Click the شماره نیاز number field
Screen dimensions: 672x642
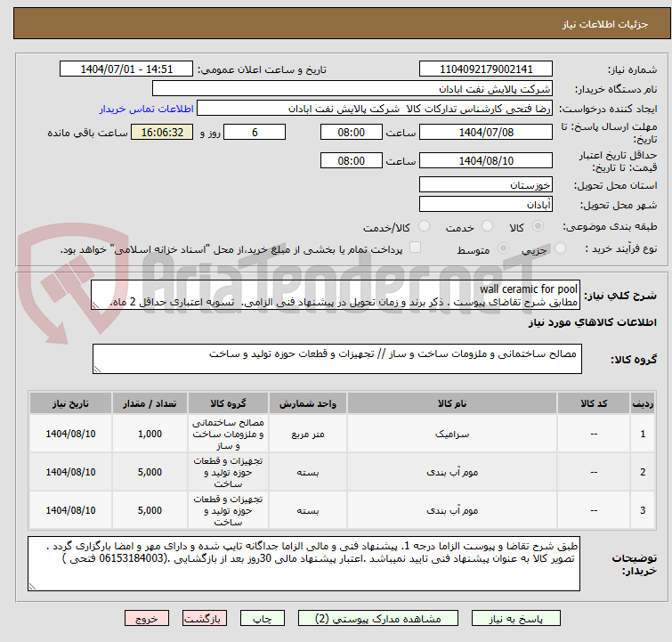pyautogui.click(x=486, y=69)
